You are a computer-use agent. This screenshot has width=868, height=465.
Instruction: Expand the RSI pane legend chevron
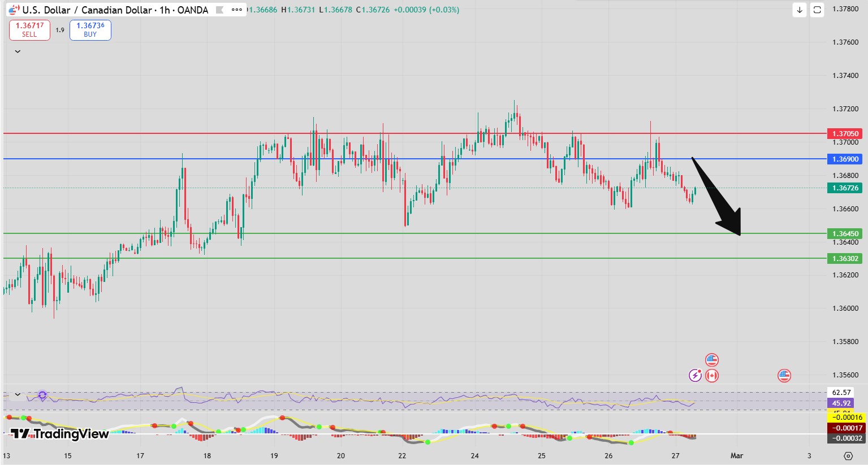tap(18, 394)
